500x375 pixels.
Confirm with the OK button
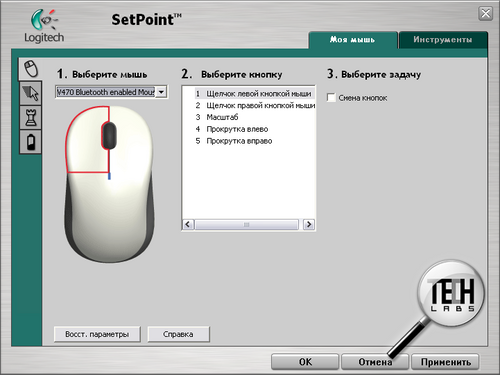click(305, 362)
